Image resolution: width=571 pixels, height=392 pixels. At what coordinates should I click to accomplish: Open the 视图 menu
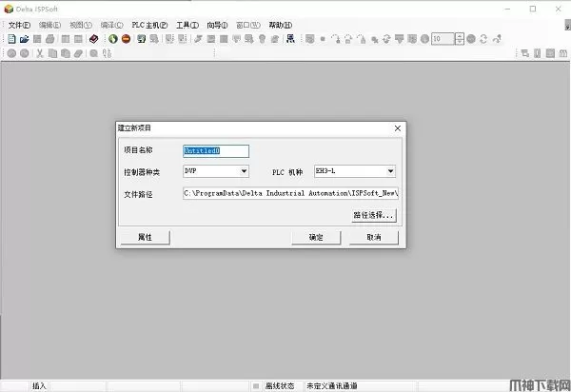coord(81,25)
